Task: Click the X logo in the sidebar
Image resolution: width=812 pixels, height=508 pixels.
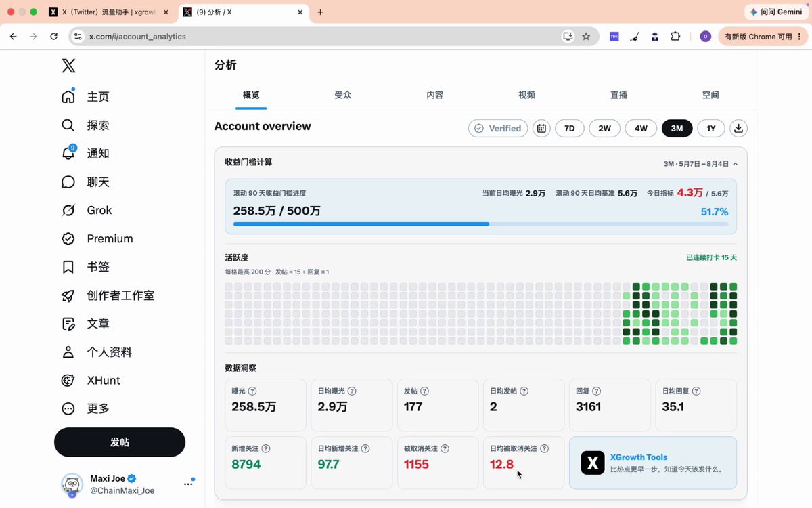Action: 68,66
